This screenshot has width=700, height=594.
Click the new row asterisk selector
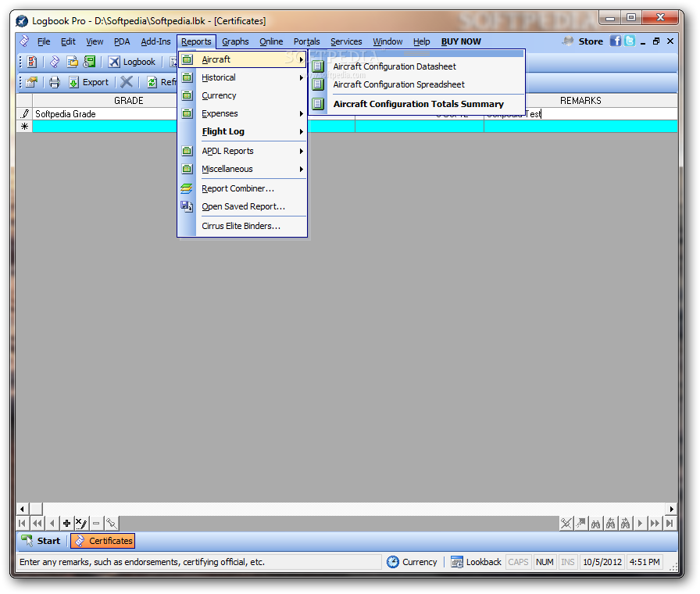tap(24, 127)
